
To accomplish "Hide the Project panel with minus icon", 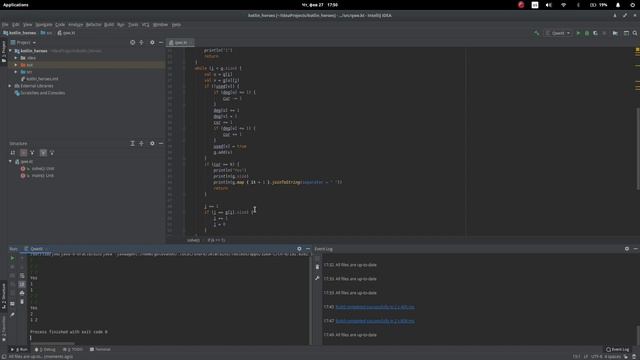I will click(x=161, y=42).
